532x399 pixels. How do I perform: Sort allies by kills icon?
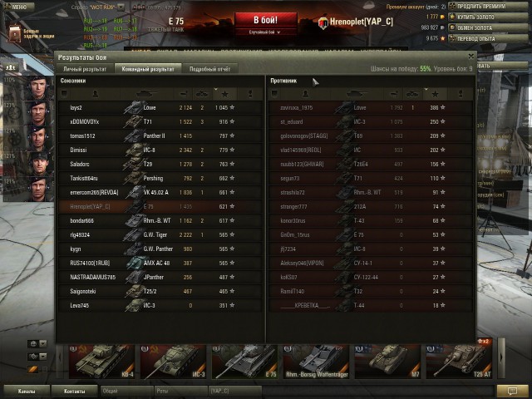point(202,94)
